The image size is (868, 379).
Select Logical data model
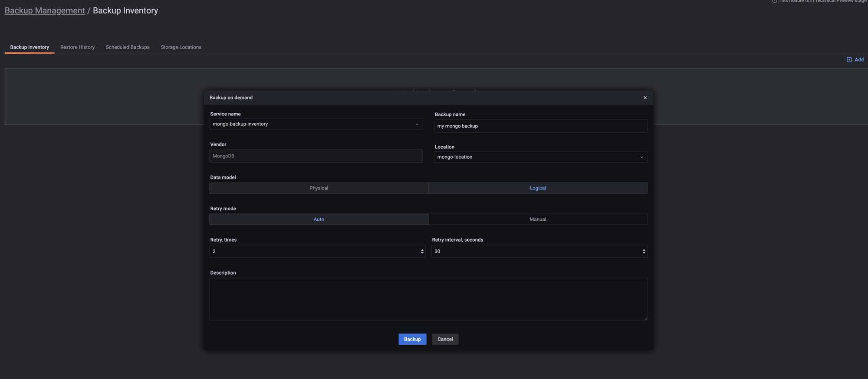coord(537,188)
